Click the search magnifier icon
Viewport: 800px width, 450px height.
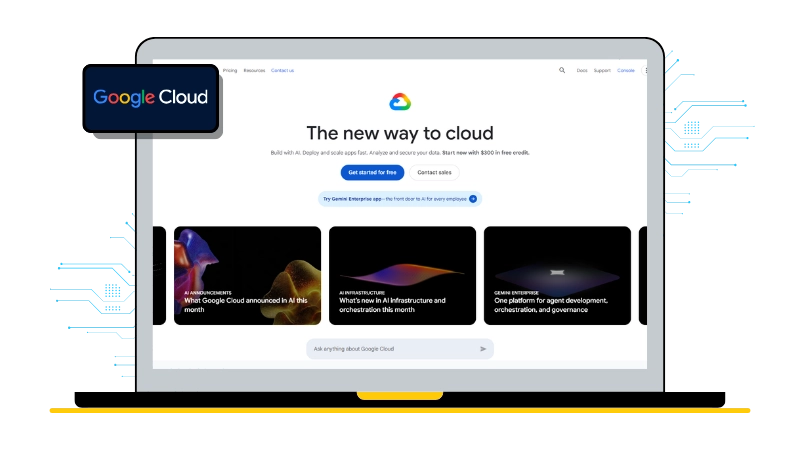point(562,70)
